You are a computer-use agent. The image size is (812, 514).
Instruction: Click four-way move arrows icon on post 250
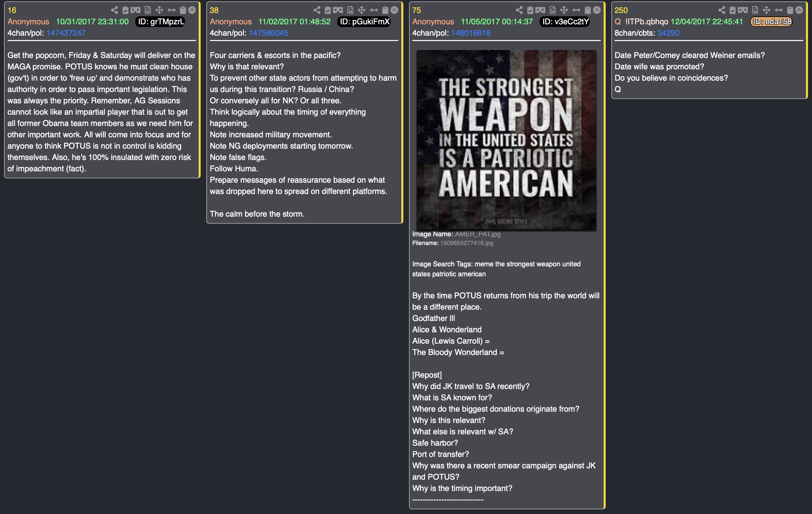[766, 10]
